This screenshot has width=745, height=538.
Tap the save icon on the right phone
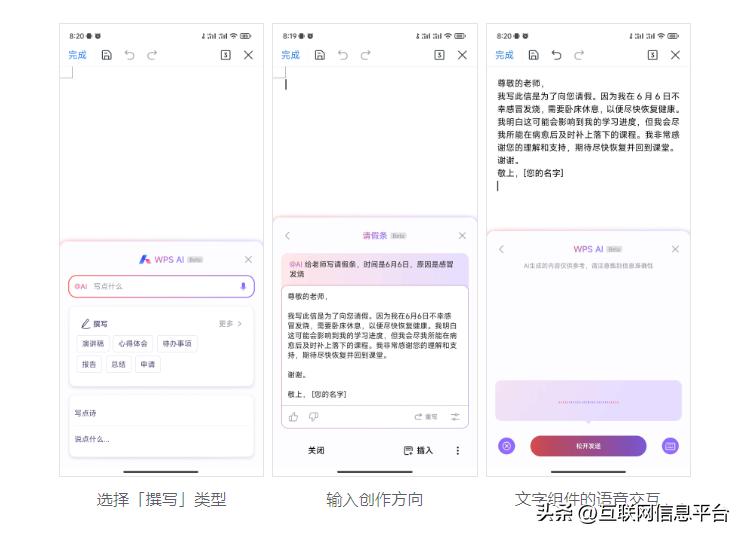click(534, 55)
